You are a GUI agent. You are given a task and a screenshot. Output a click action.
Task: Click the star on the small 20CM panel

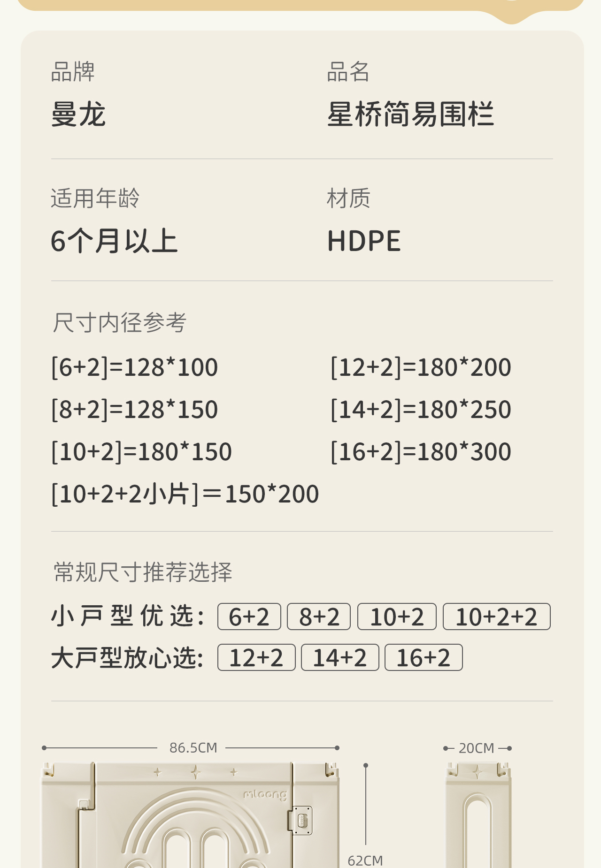tap(477, 772)
